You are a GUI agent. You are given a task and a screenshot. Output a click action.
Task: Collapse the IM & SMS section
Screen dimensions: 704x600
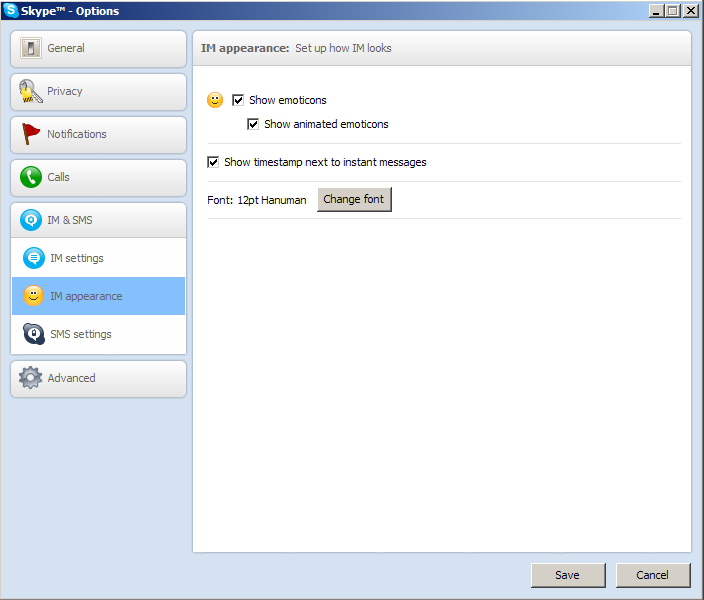pos(98,220)
